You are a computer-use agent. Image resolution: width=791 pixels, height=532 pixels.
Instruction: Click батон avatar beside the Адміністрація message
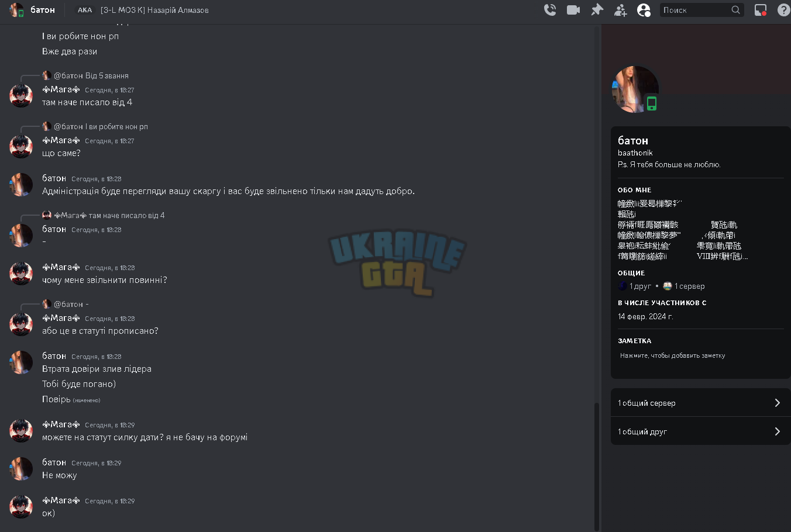point(21,185)
